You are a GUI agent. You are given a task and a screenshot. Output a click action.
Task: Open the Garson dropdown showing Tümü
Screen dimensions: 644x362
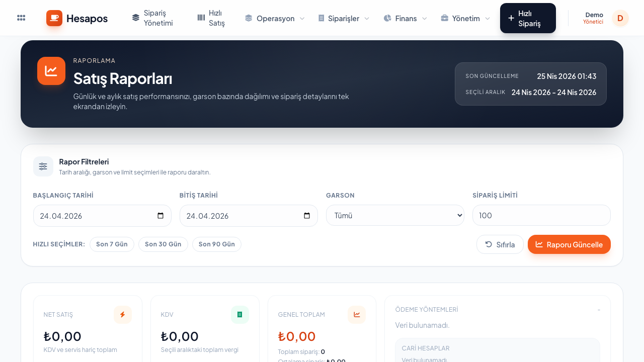tap(395, 215)
